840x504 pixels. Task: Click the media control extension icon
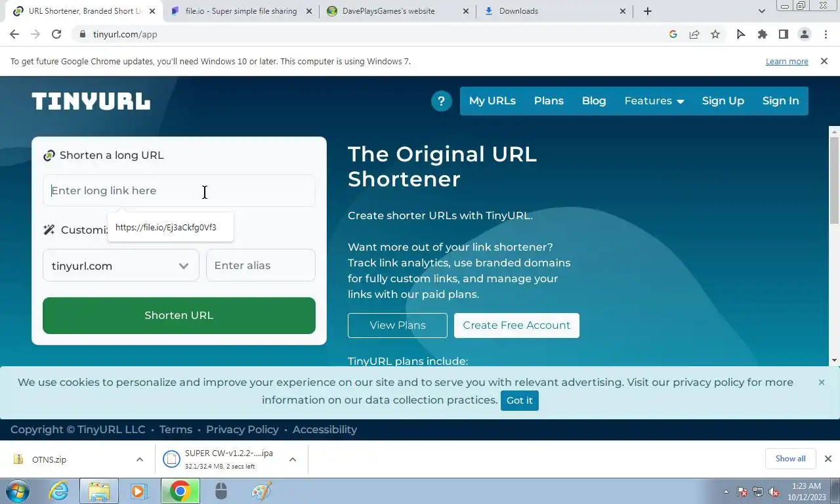pos(741,34)
